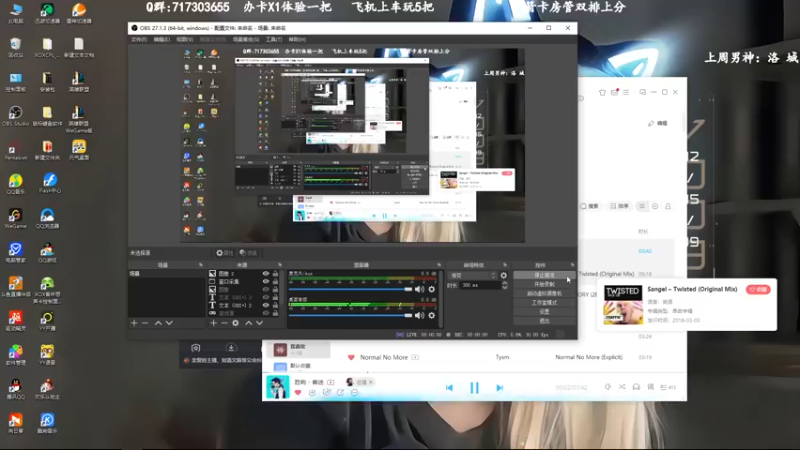Open the Recycle Bin desktop icon
This screenshot has width=800, height=450.
click(15, 48)
